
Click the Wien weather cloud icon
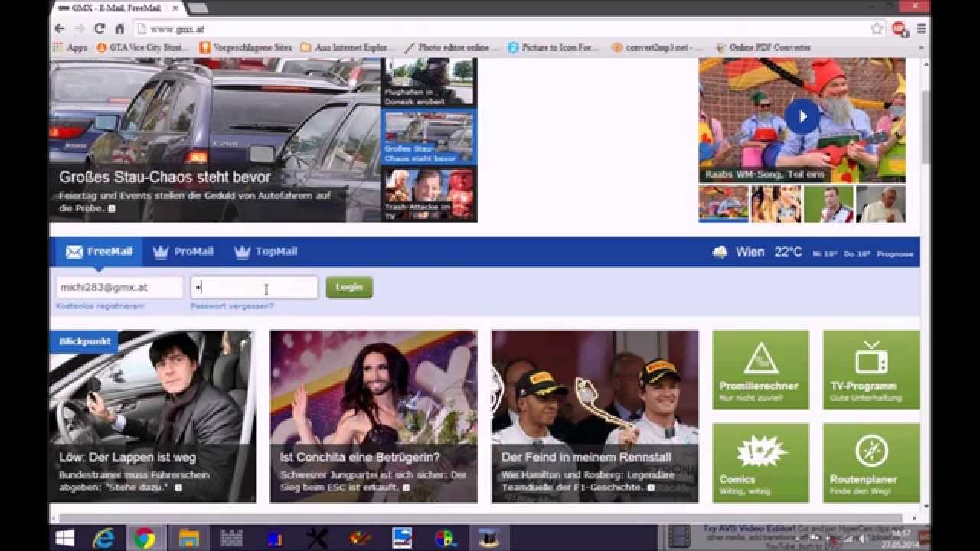[x=720, y=253]
